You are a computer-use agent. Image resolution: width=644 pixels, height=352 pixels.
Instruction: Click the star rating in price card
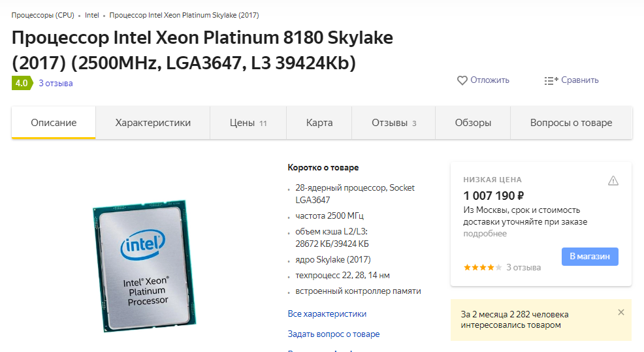pos(483,267)
